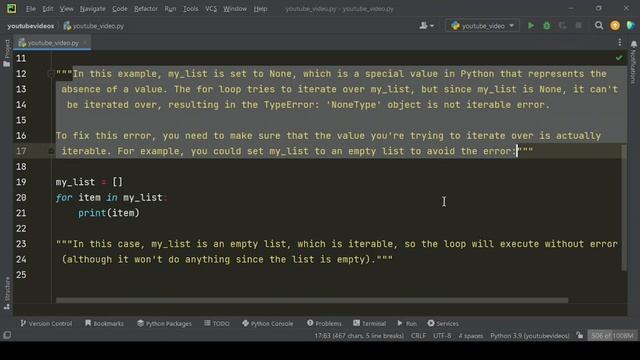Click the vertical editor scrollbar
Viewport: 640px width, 360px height.
pyautogui.click(x=624, y=207)
